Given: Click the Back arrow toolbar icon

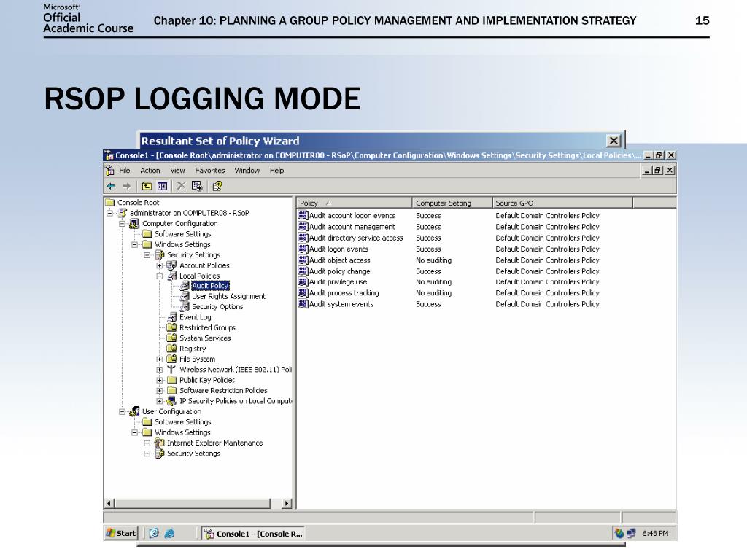Looking at the screenshot, I should 112,186.
